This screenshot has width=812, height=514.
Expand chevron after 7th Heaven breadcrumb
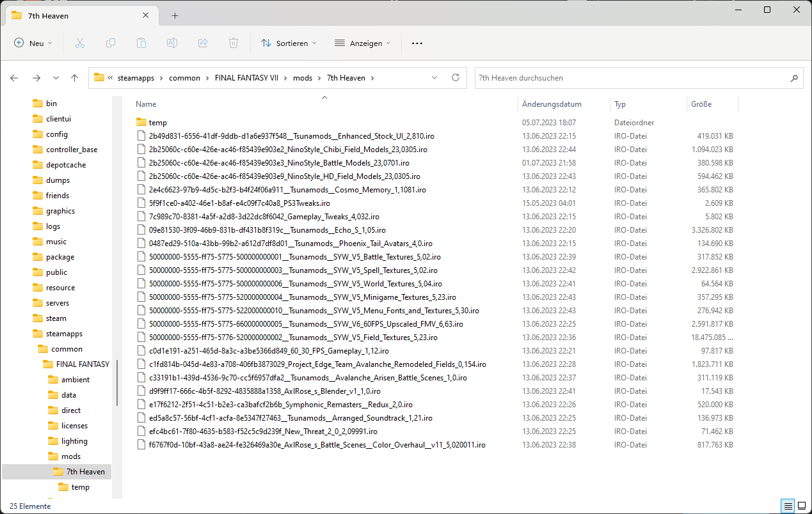[x=372, y=78]
